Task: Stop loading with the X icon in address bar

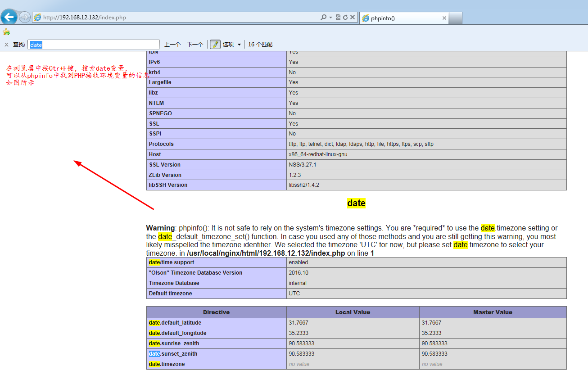Action: coord(353,18)
